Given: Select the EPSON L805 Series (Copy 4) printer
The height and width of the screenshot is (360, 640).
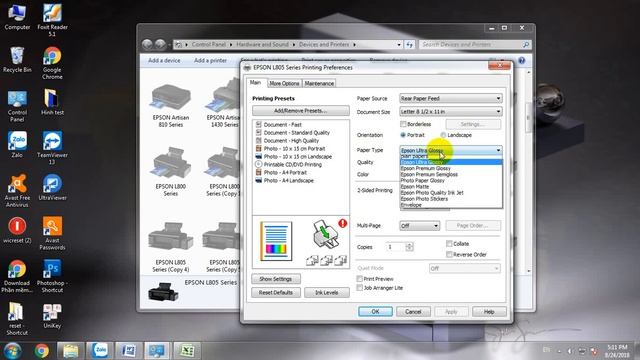Looking at the screenshot, I should coord(171,248).
